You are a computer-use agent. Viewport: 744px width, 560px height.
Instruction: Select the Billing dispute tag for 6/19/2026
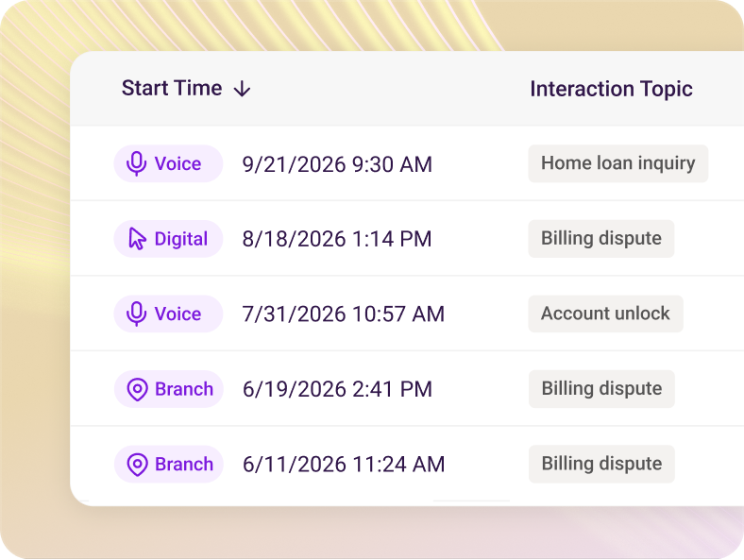click(x=601, y=389)
